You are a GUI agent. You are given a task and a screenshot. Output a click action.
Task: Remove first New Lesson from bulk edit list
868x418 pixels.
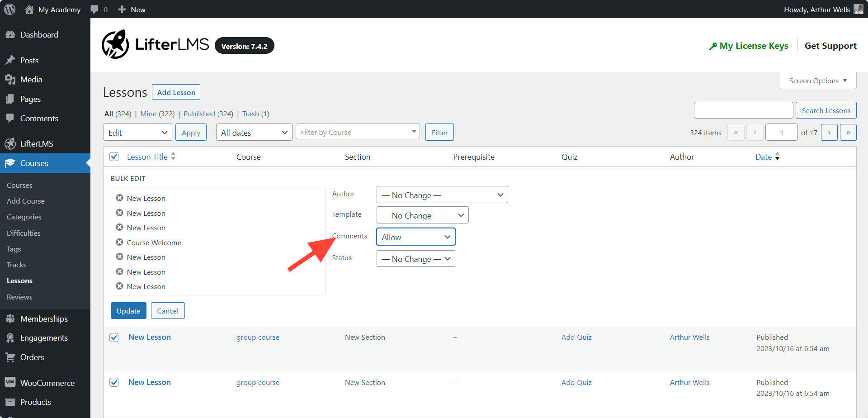tap(119, 198)
